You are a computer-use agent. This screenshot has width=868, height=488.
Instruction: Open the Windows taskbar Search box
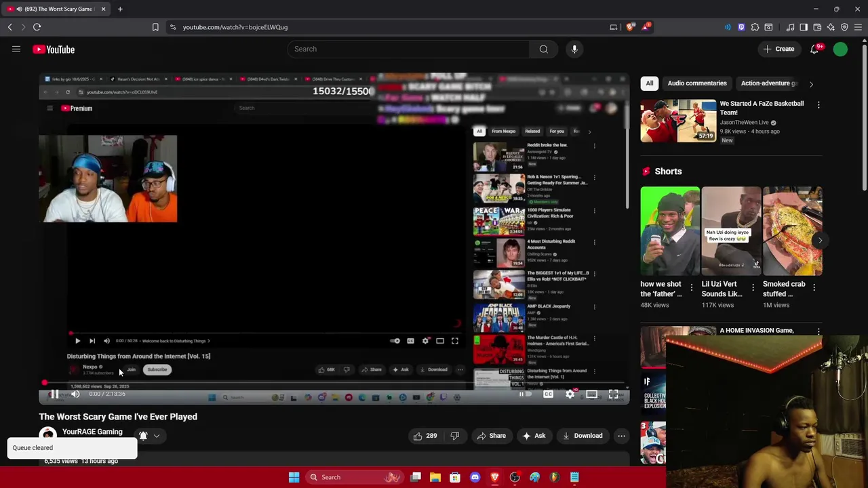pyautogui.click(x=354, y=477)
